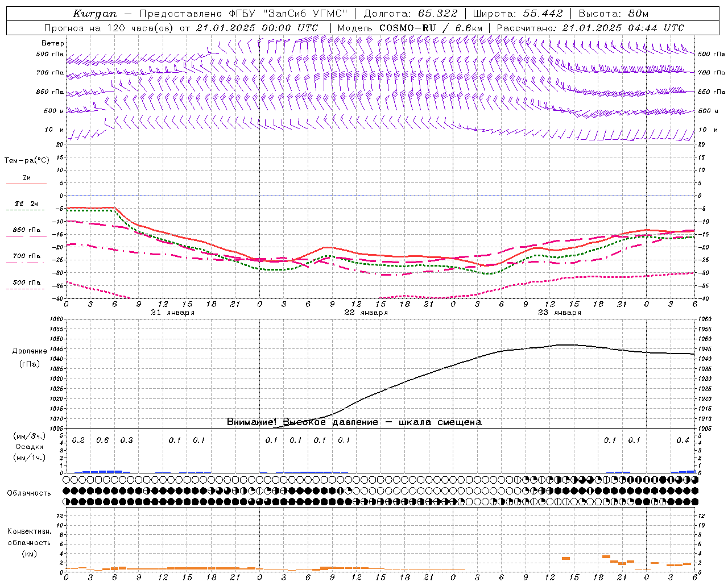The image size is (728, 582).
Task: Click the warning "Внимание! Высокое давление – шкала смещена"
Action: (x=354, y=422)
